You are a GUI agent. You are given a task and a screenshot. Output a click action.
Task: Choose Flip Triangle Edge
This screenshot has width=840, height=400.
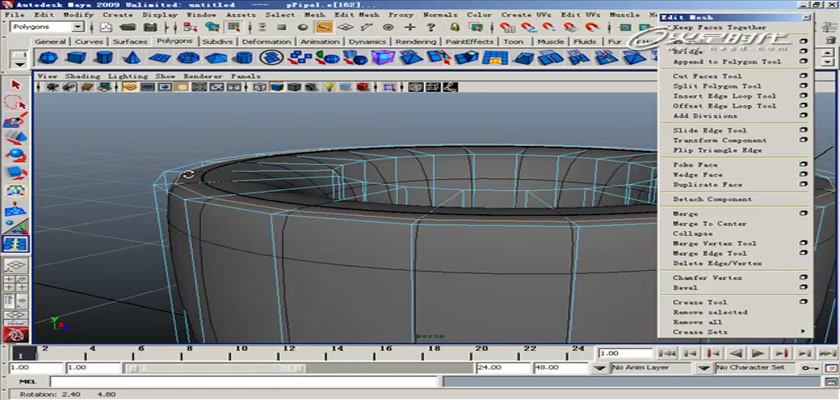pos(717,150)
